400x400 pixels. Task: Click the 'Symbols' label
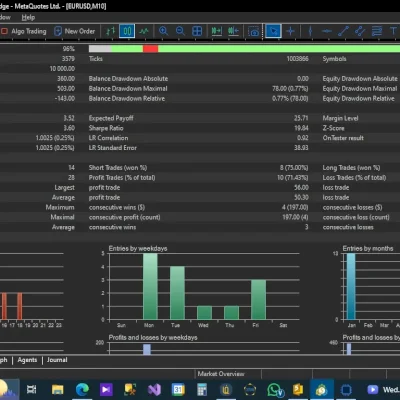[334, 59]
